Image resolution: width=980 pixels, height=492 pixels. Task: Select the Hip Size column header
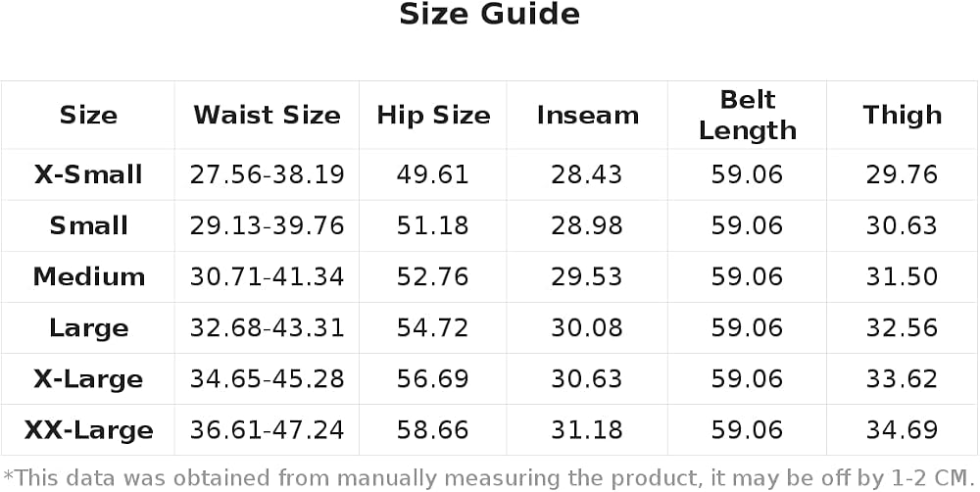[x=433, y=115]
